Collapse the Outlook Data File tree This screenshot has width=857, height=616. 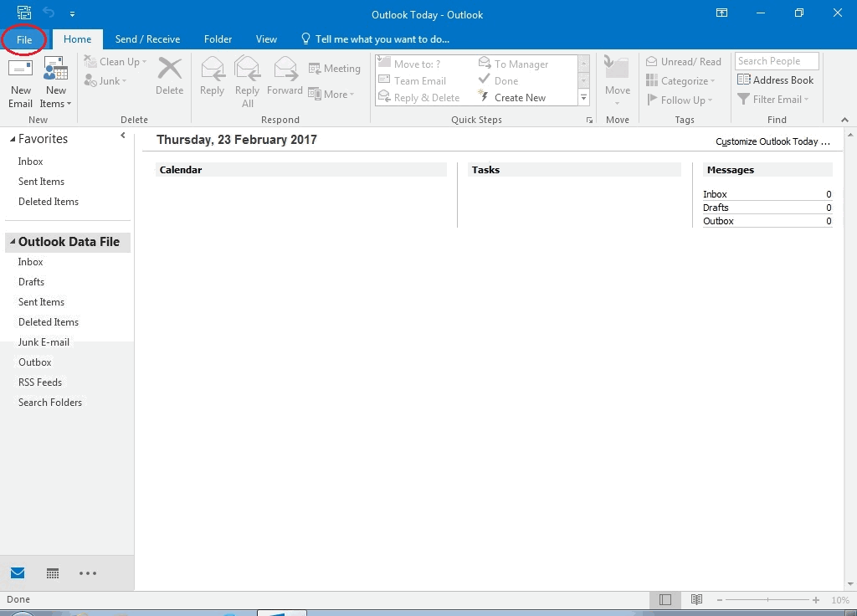(x=13, y=241)
